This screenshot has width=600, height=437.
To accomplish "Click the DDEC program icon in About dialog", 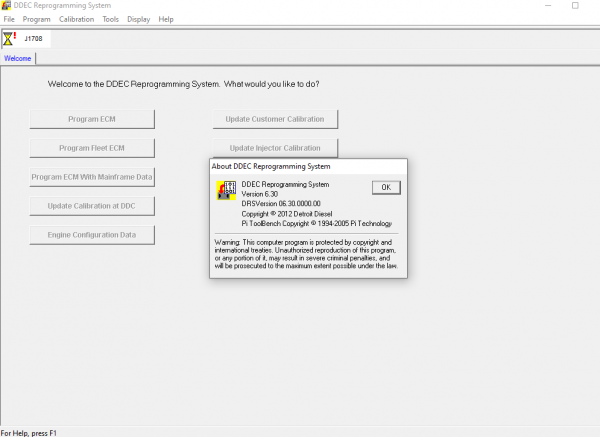I will click(226, 190).
